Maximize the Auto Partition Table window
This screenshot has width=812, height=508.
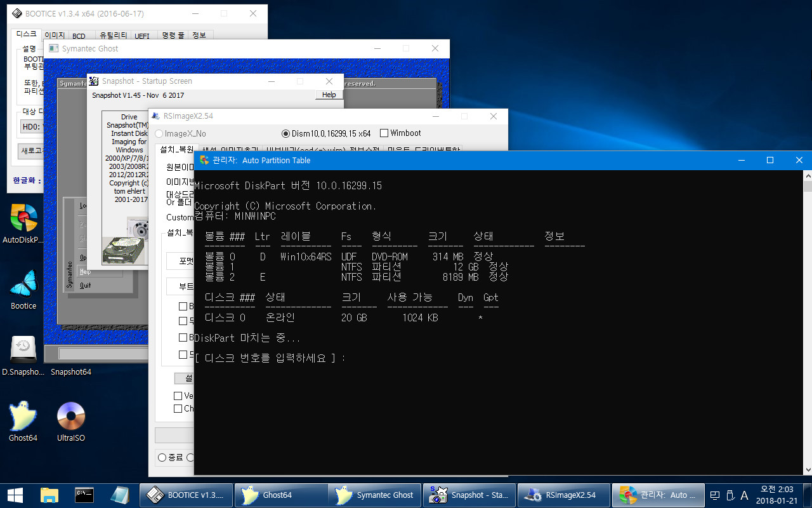[769, 160]
